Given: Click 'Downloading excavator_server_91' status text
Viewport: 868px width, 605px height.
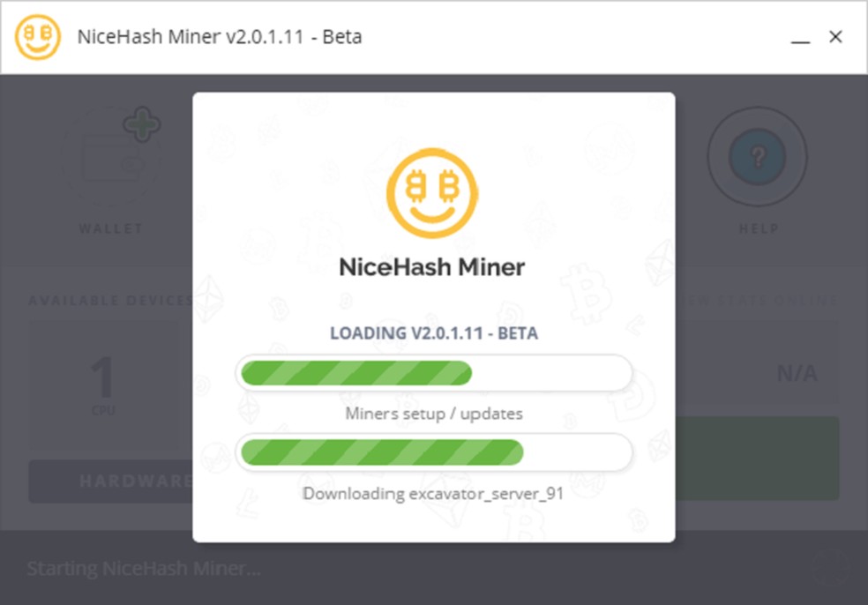Looking at the screenshot, I should click(433, 493).
